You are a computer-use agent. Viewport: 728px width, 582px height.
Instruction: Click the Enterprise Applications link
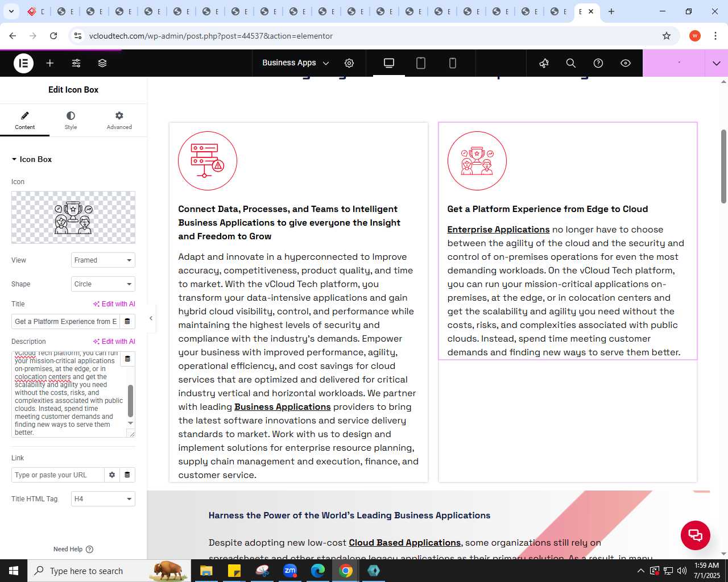498,230
